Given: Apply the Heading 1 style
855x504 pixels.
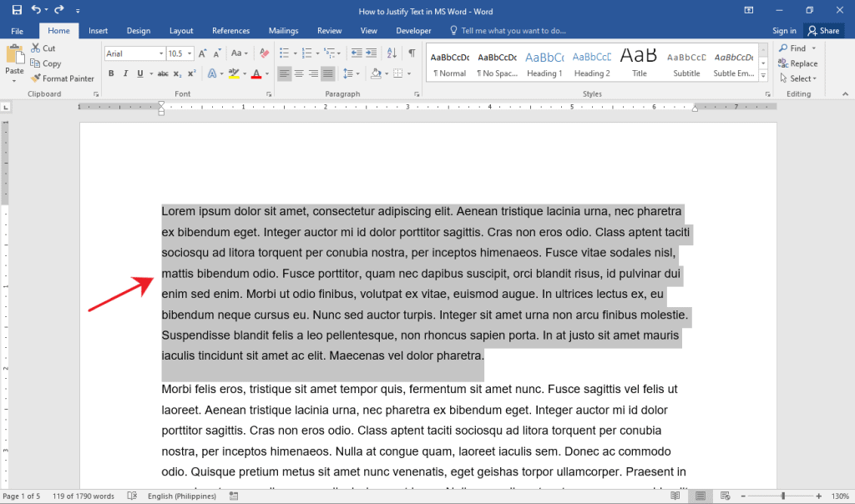Looking at the screenshot, I should click(544, 61).
